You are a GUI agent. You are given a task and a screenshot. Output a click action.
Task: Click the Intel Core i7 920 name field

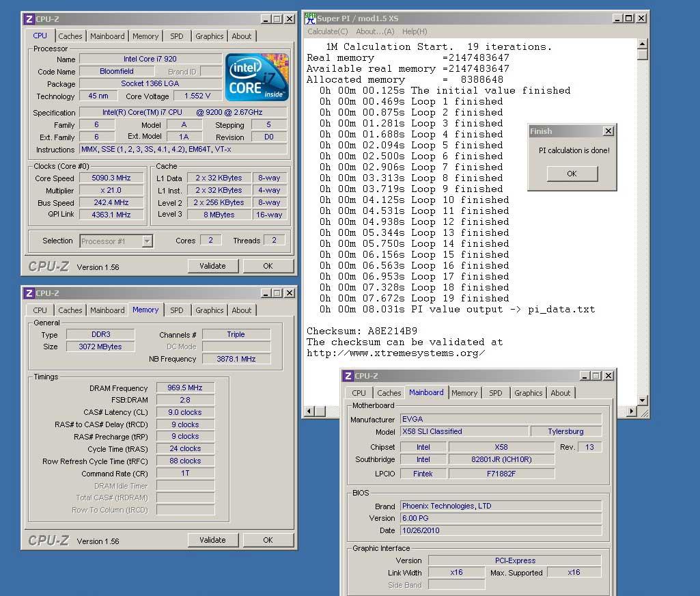tap(150, 59)
